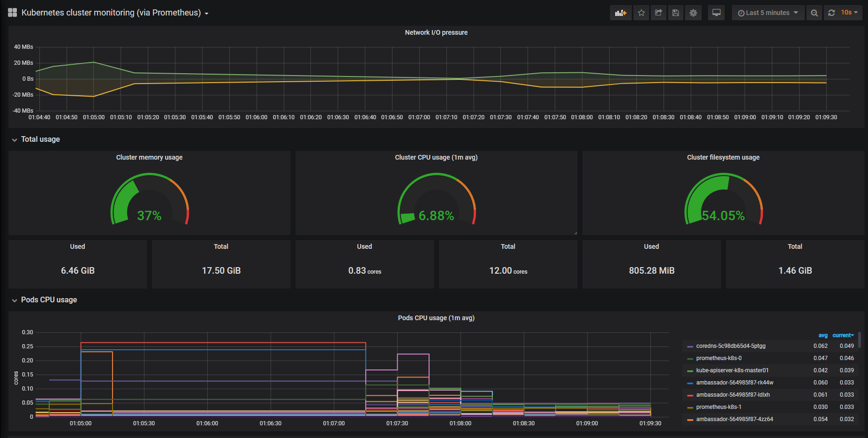This screenshot has height=438, width=868.
Task: Open the 10s refresh interval dropdown
Action: pyautogui.click(x=849, y=13)
